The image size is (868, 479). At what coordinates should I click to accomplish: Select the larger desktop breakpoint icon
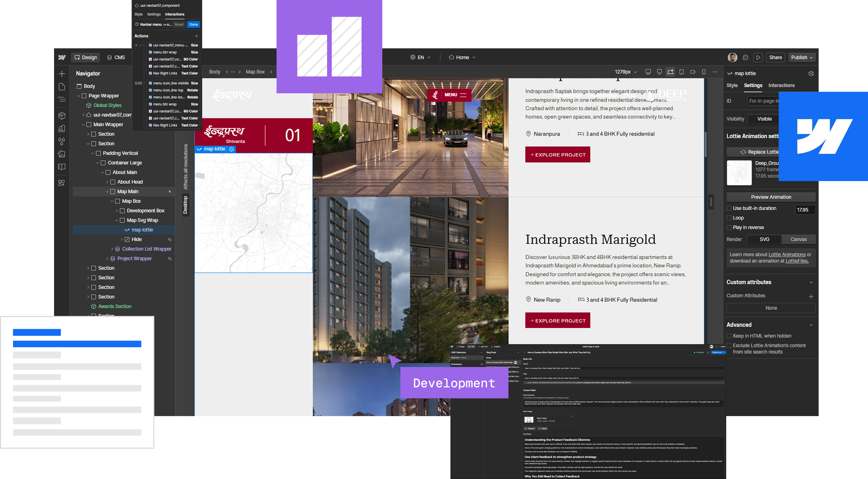(648, 72)
